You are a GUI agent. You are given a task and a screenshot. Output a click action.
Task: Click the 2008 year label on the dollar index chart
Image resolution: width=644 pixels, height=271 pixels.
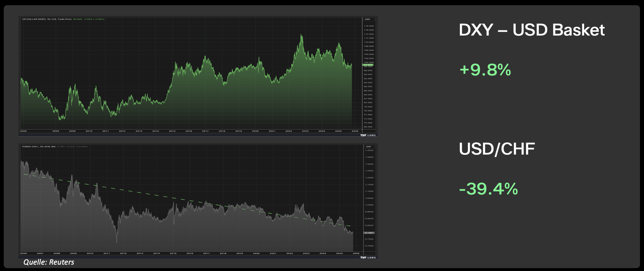tap(56, 131)
